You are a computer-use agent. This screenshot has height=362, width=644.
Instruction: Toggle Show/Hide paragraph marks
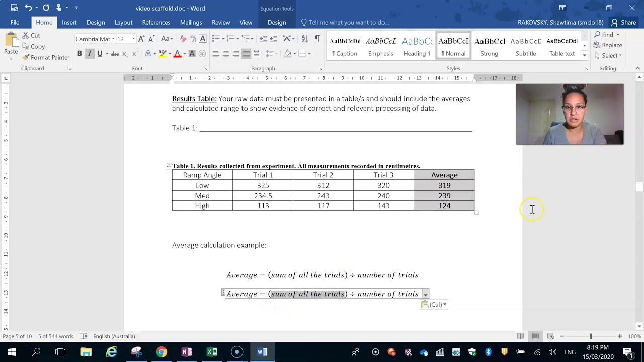[317, 39]
